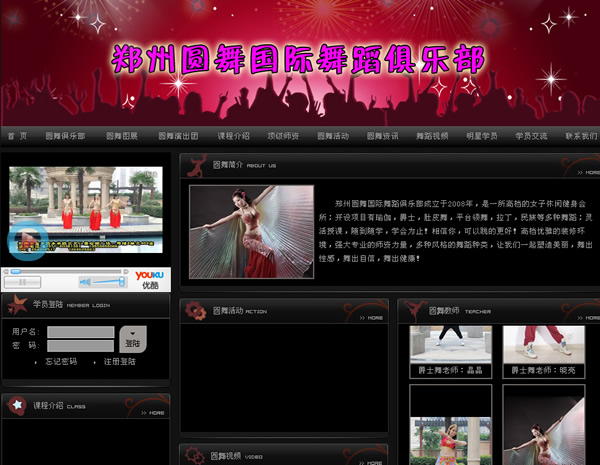
Task: Click the video volume slider
Action: tap(108, 282)
